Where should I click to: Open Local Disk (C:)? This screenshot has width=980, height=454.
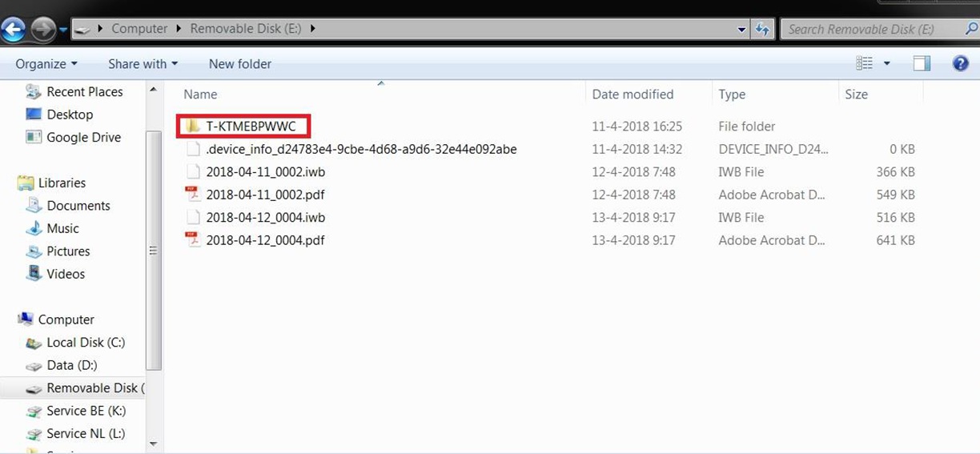click(x=86, y=343)
